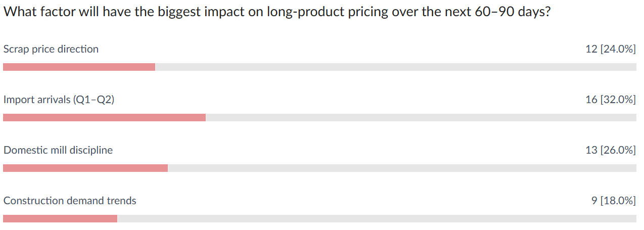Click gray unfilled portion of Scrap price bar
Screen dimensions: 644x230
tap(395, 67)
